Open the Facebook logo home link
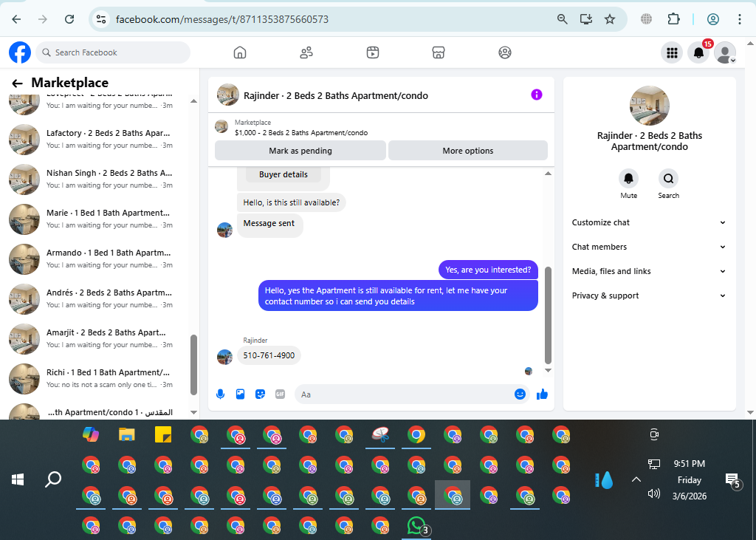Screen dimensions: 756x540 pyautogui.click(x=20, y=52)
